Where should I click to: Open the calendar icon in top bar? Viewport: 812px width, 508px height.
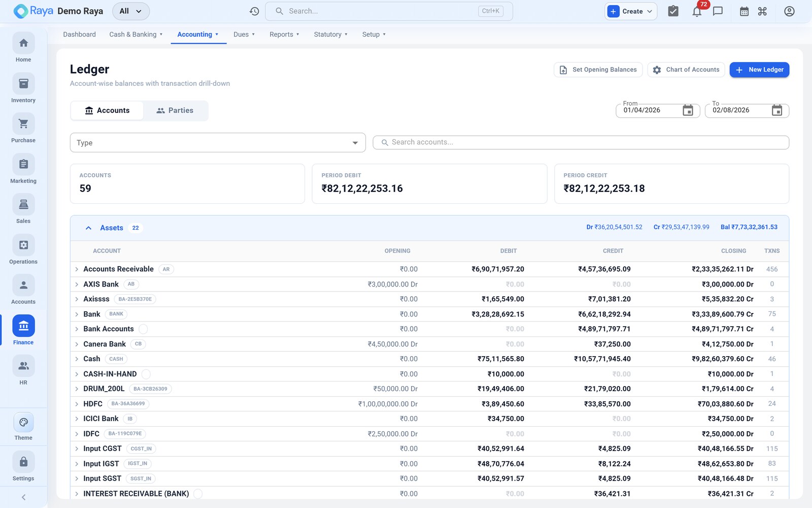(744, 11)
